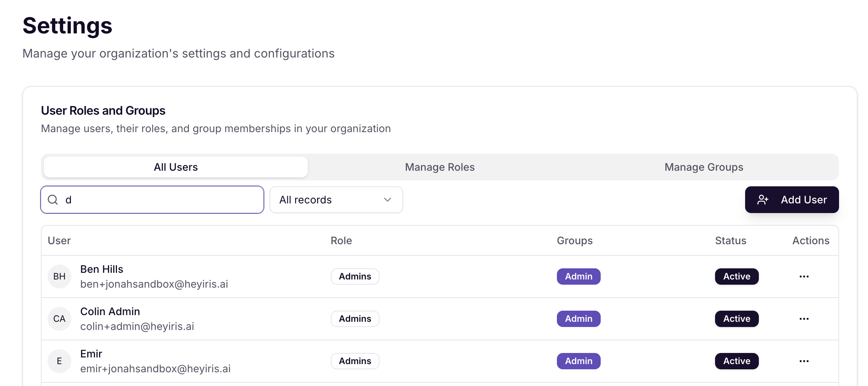Open actions menu for Colin Admin

tap(804, 319)
